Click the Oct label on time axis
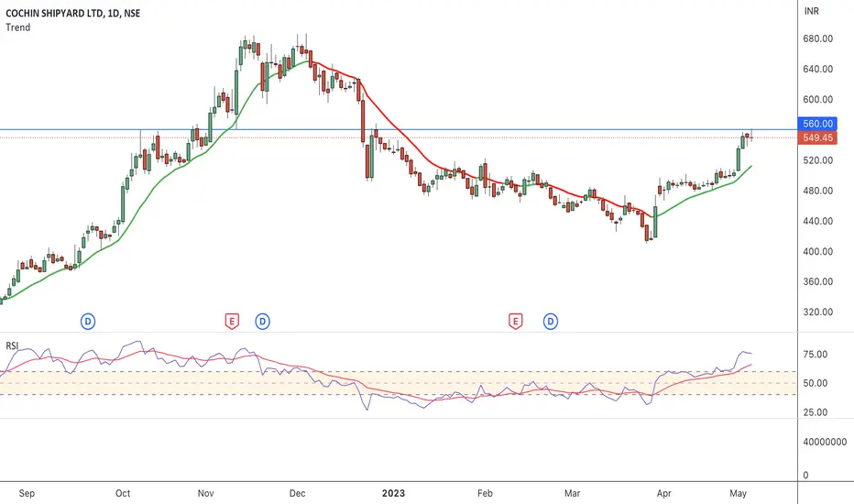Image resolution: width=854 pixels, height=504 pixels. click(123, 493)
